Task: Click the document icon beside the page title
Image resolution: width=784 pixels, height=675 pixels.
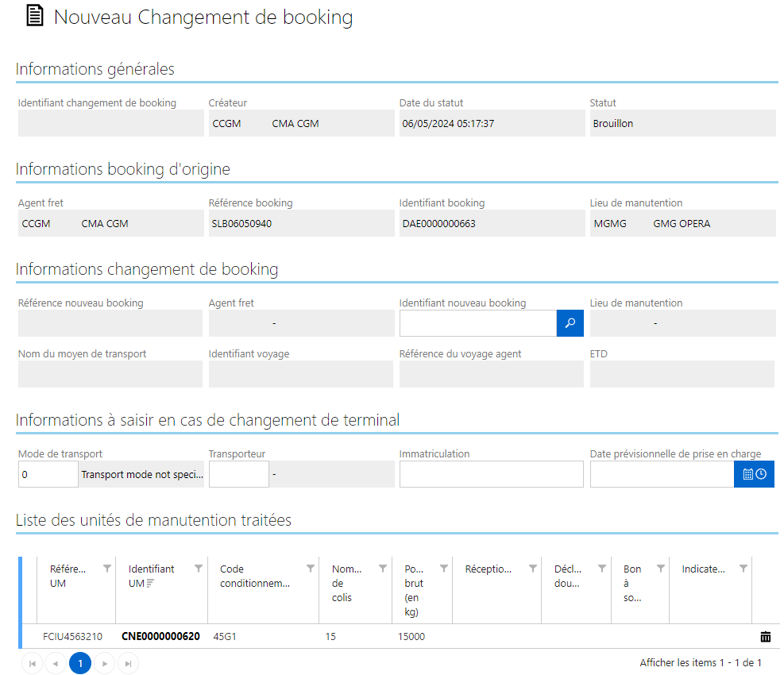Action: coord(34,16)
